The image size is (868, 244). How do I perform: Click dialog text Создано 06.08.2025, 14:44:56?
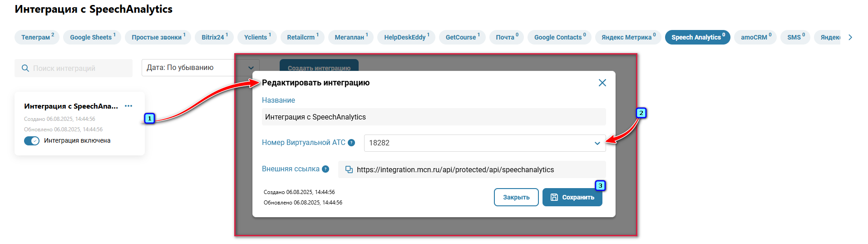[x=299, y=192]
